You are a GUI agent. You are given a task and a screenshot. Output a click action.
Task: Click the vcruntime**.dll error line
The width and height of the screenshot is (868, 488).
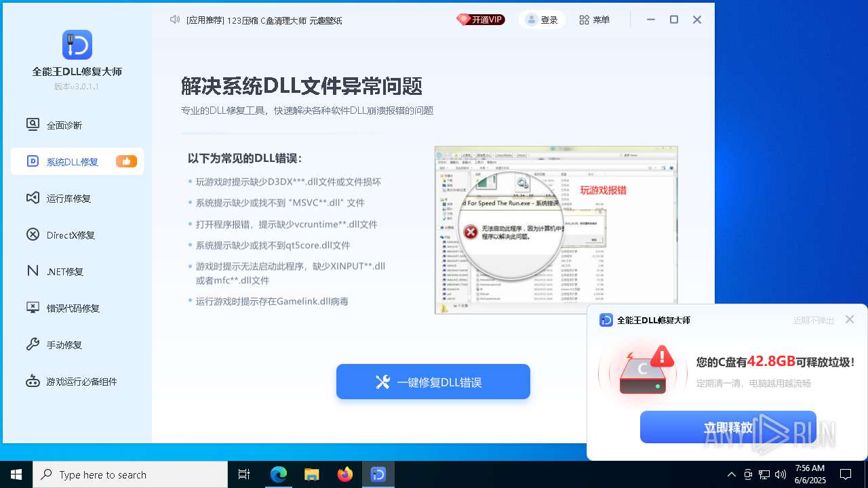pyautogui.click(x=286, y=224)
